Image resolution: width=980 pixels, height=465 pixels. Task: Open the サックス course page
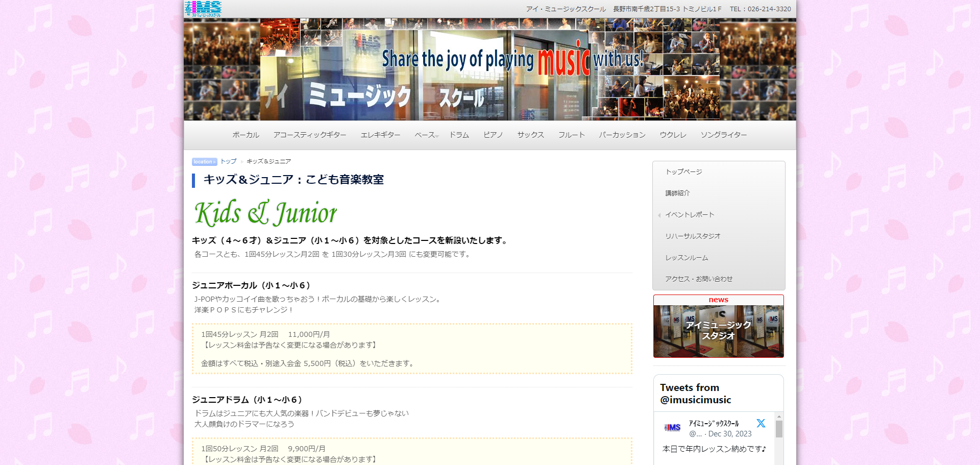point(530,135)
